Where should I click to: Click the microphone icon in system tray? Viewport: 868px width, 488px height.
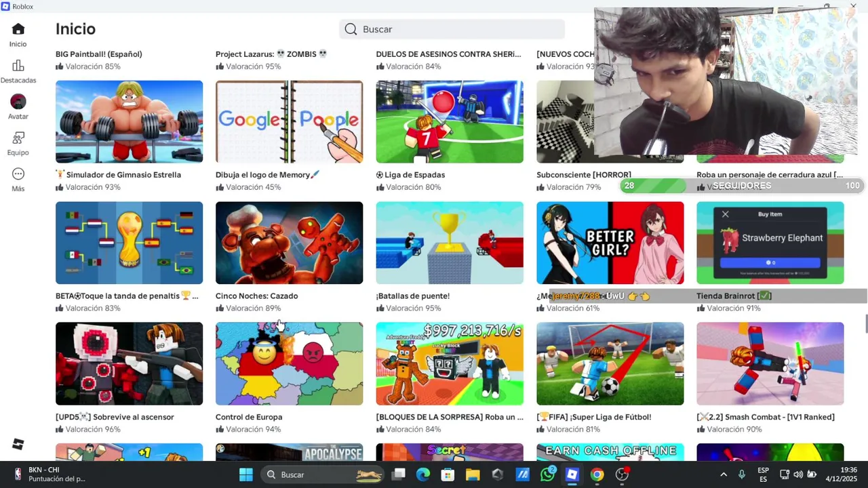pos(742,474)
